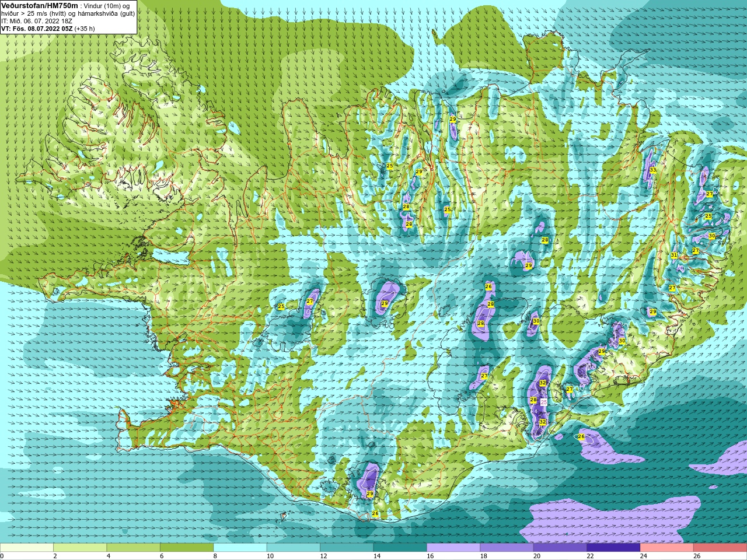Screen dimensions: 747x560
Task: Click the legend scale label "6"
Action: (162, 556)
